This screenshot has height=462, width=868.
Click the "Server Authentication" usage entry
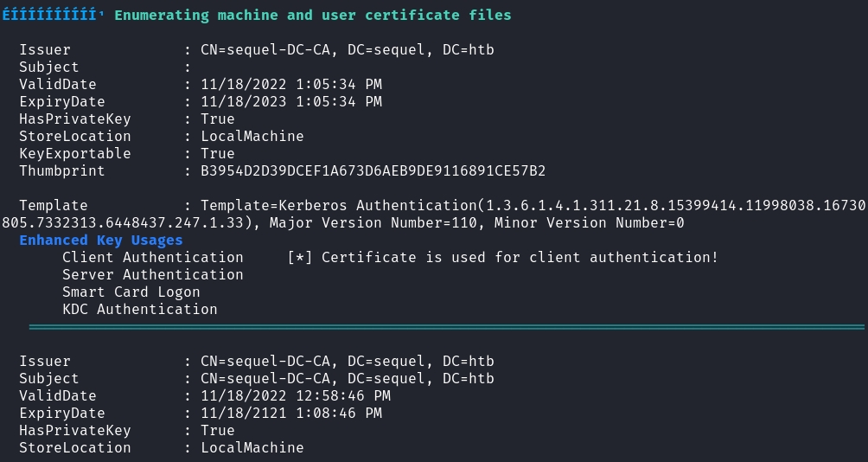point(153,274)
